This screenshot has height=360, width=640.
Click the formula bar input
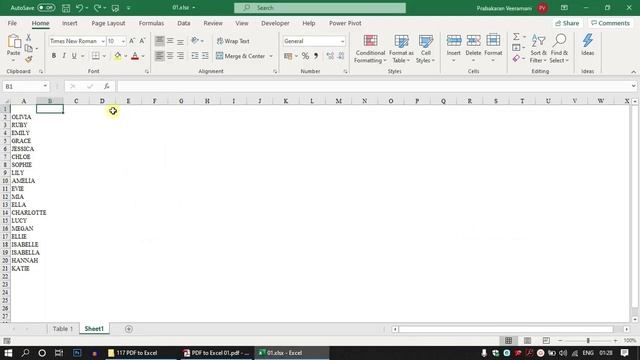(x=373, y=86)
